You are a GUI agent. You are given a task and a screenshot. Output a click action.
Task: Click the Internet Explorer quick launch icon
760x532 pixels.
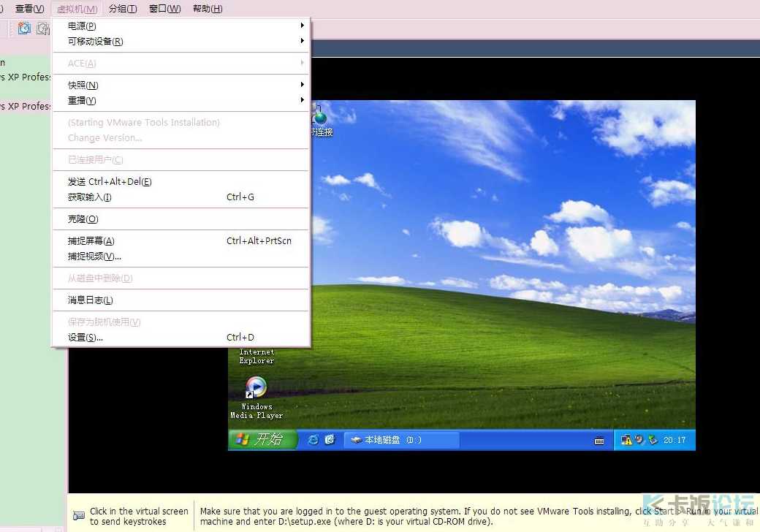[313, 440]
